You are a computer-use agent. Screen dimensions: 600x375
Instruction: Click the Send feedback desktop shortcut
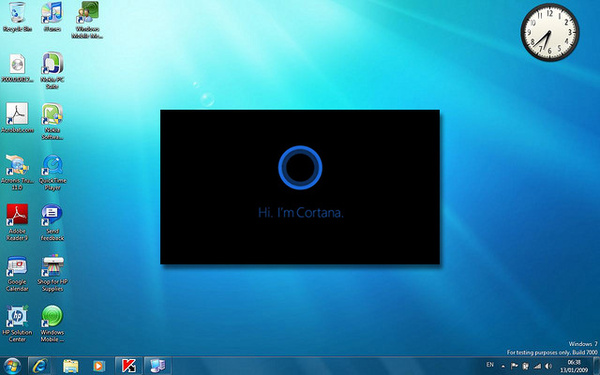pyautogui.click(x=52, y=223)
